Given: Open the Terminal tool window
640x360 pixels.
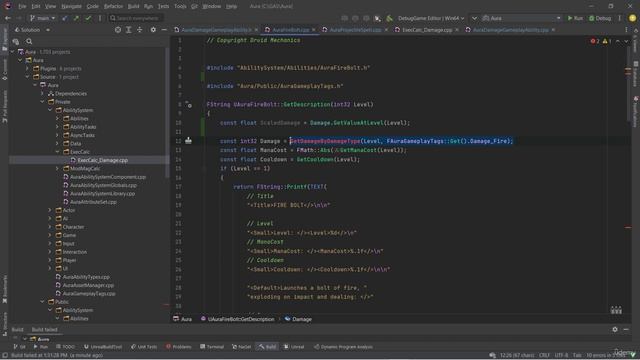Looking at the screenshot, I should (212, 347).
